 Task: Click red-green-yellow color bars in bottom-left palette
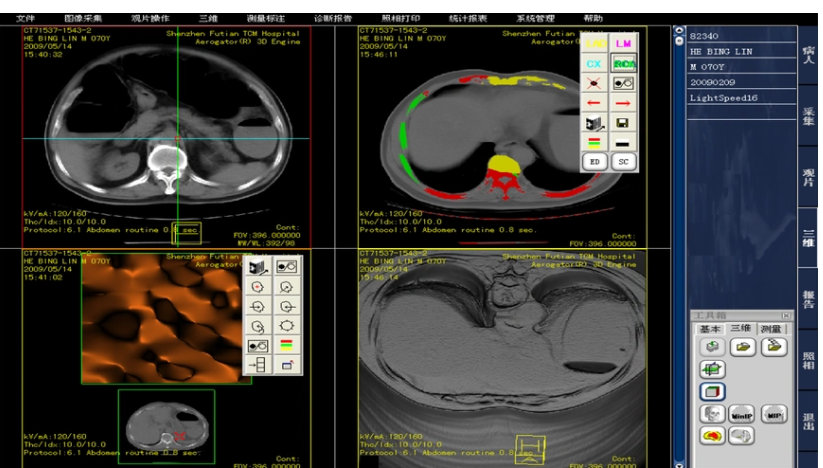pos(287,346)
